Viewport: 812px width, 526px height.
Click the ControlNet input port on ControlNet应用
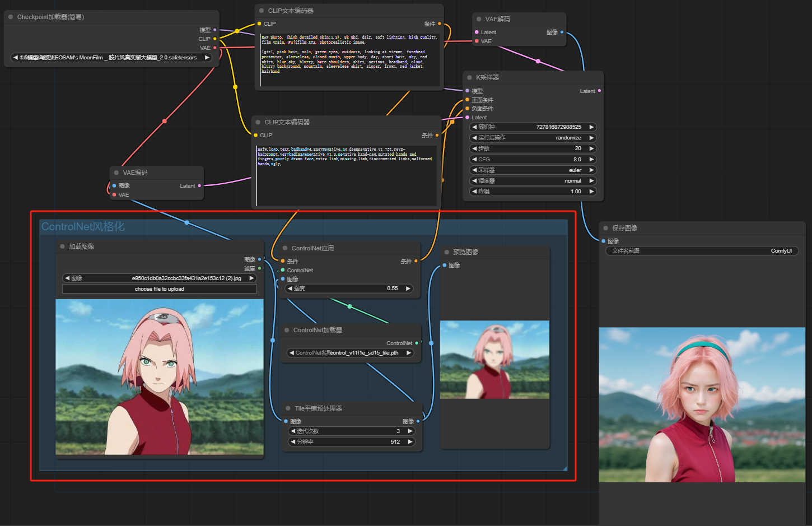[283, 270]
